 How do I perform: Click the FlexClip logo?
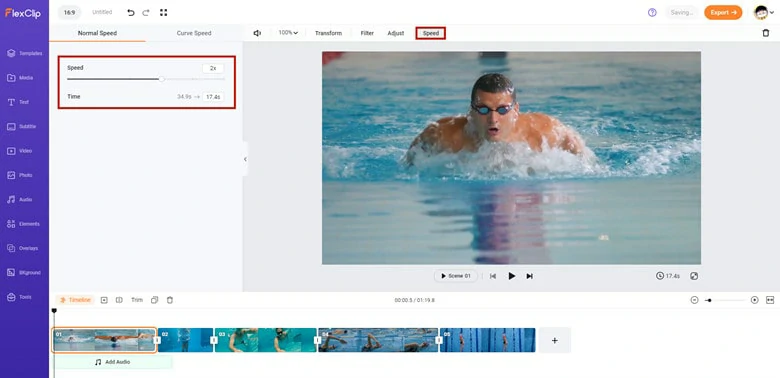(23, 13)
